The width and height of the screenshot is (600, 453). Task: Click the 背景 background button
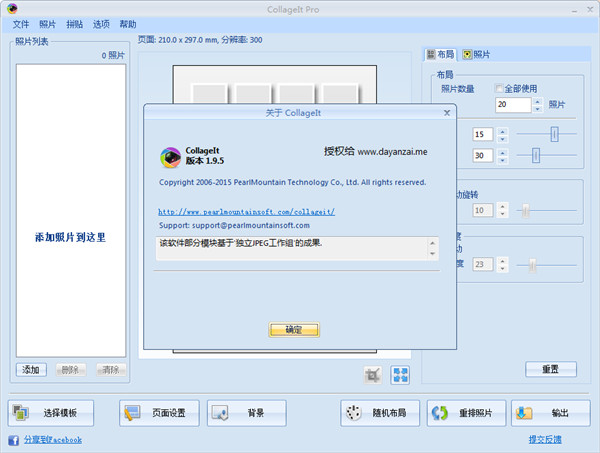point(247,413)
